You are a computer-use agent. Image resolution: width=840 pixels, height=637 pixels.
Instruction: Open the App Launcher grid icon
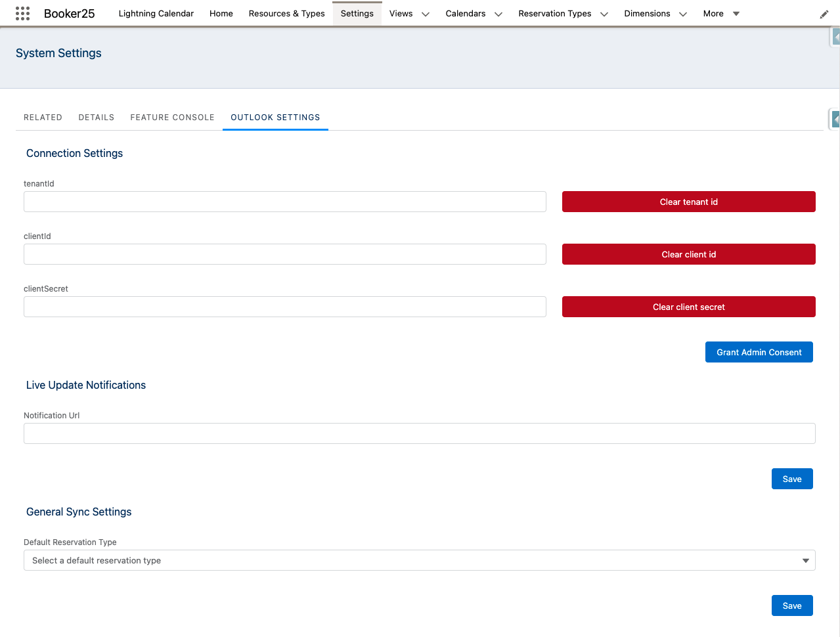tap(22, 13)
